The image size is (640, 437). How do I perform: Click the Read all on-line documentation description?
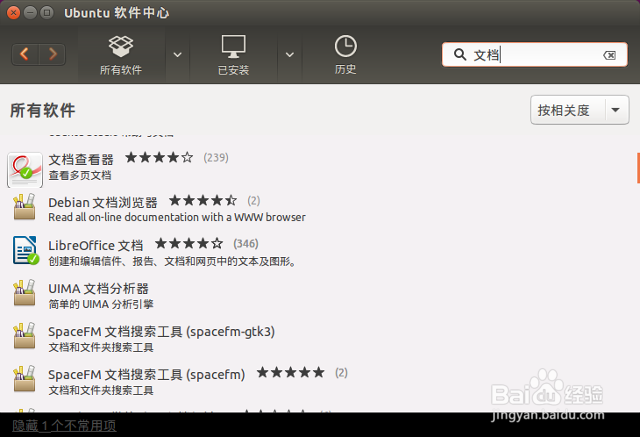click(x=177, y=217)
